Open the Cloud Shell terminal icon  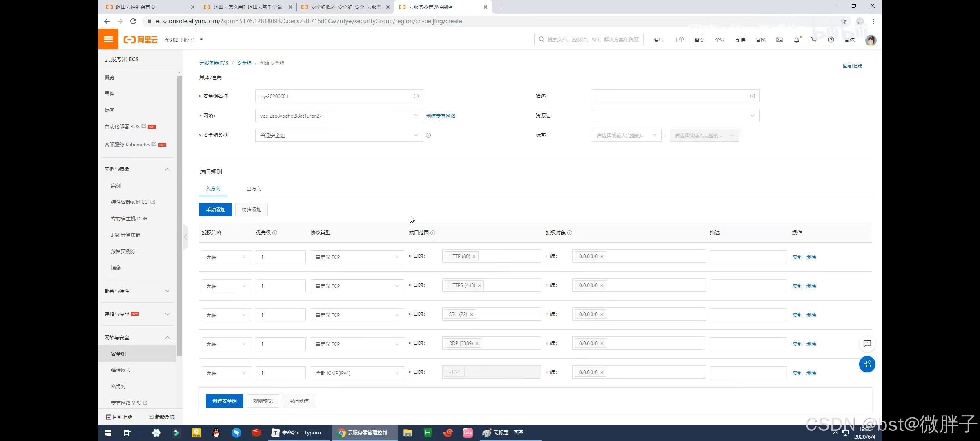(780, 40)
